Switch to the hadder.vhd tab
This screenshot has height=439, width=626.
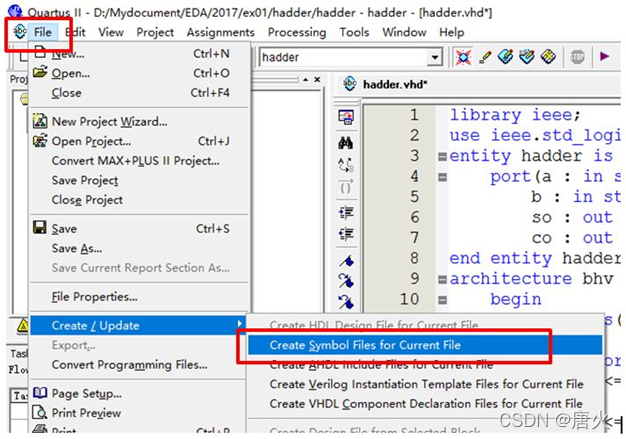point(386,85)
